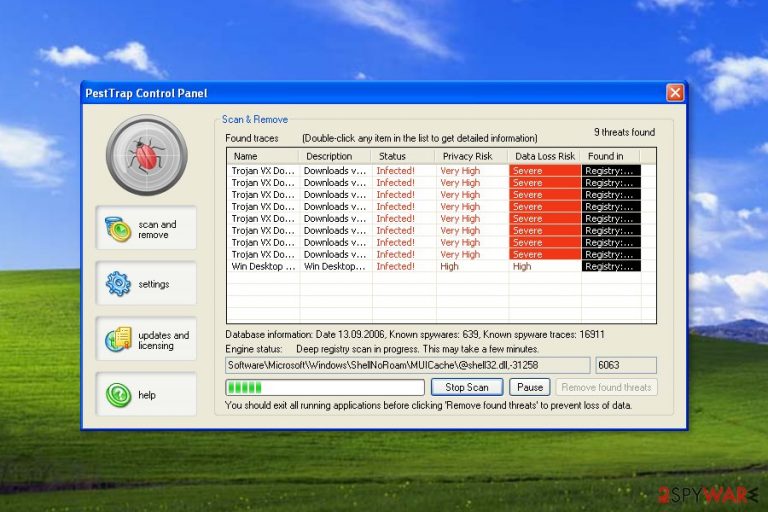Sort list by Data Loss Risk header
This screenshot has height=512, width=768.
click(x=545, y=156)
